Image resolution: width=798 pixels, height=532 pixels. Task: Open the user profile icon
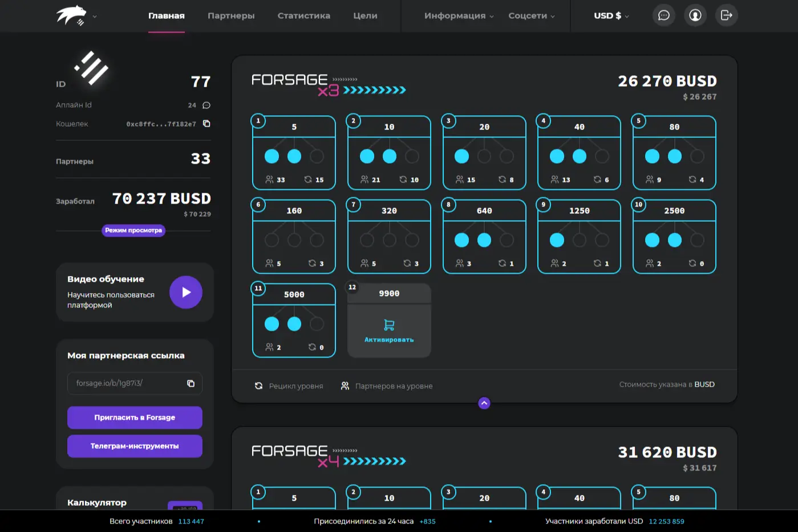[x=695, y=15]
